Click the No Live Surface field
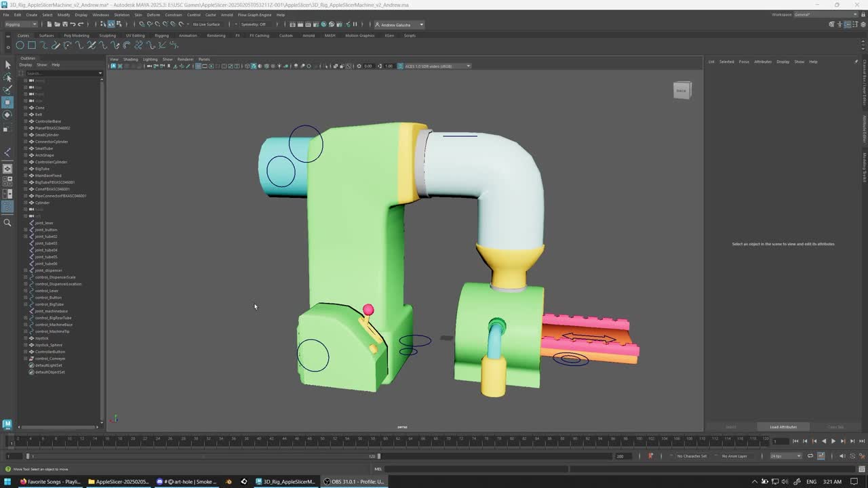 point(207,24)
